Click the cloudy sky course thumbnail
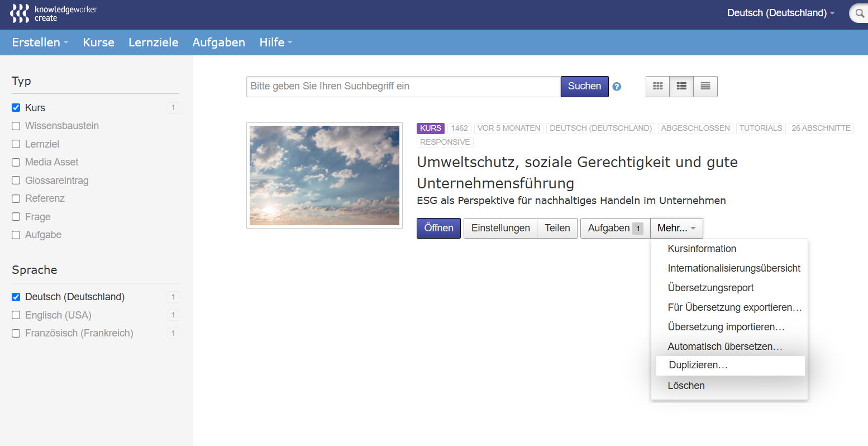The width and height of the screenshot is (868, 446). point(325,175)
